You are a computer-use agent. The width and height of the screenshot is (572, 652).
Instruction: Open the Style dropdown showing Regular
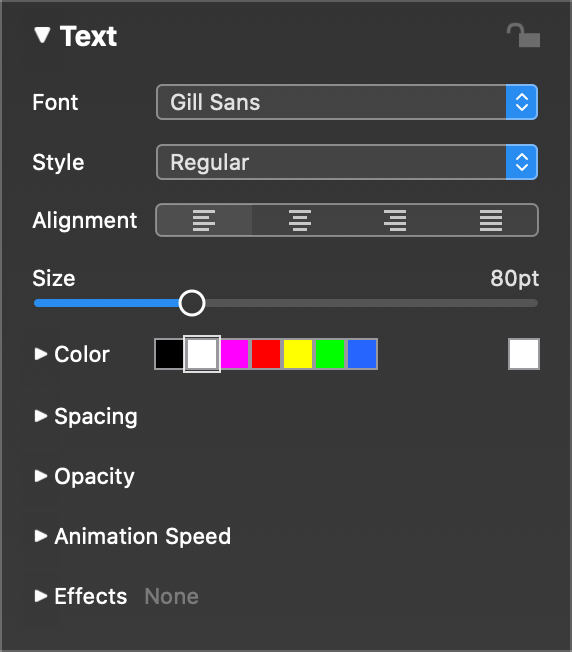[x=347, y=162]
